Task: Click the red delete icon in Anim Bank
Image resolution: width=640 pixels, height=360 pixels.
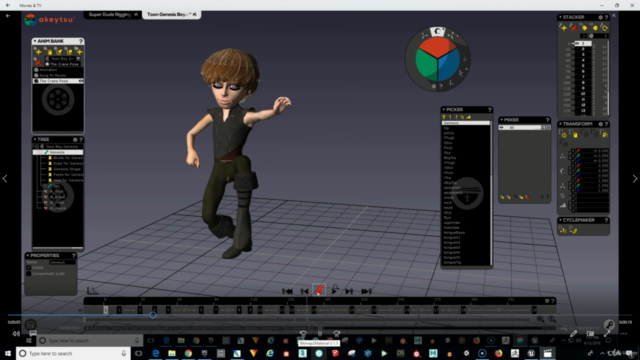Action: 38,63
